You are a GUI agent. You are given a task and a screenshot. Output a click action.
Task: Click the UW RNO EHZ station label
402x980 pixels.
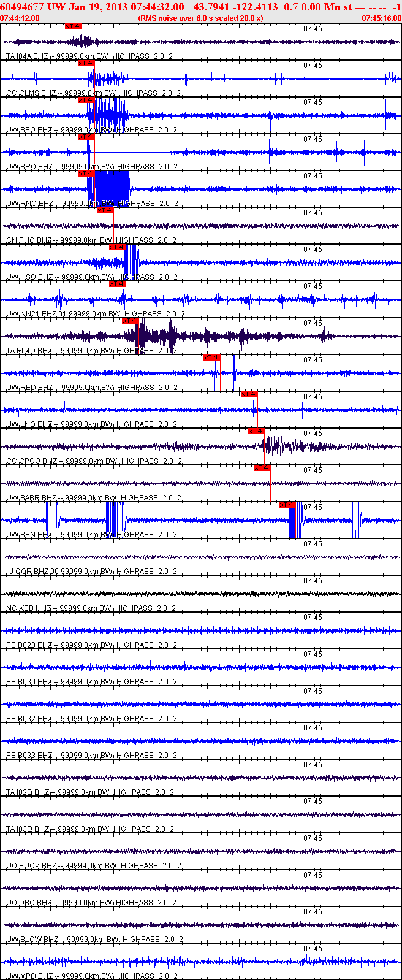pyautogui.click(x=29, y=204)
